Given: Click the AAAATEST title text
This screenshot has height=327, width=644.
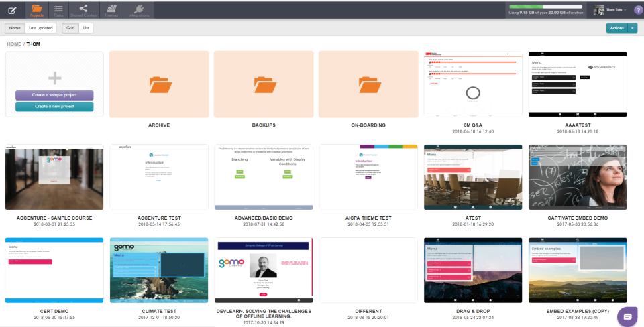Looking at the screenshot, I should pos(578,125).
